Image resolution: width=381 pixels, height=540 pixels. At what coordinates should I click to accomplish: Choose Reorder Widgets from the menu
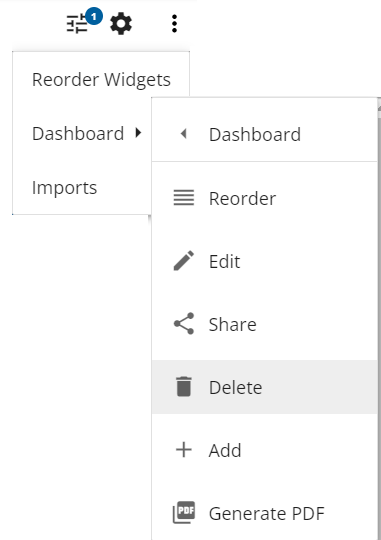(101, 80)
